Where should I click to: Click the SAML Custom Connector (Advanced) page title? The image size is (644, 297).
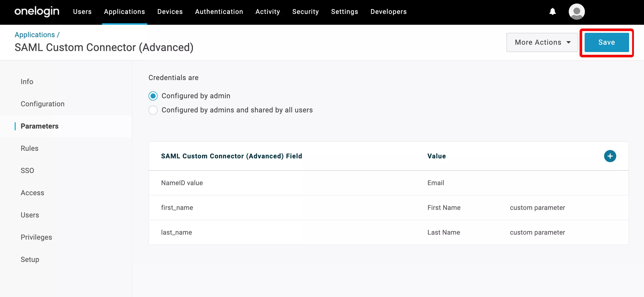coord(104,47)
